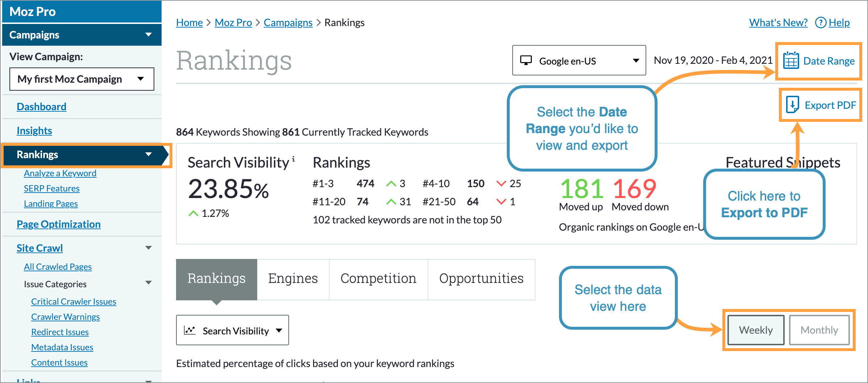The height and width of the screenshot is (383, 868).
Task: Switch to the Opportunities tab
Action: [x=481, y=279]
